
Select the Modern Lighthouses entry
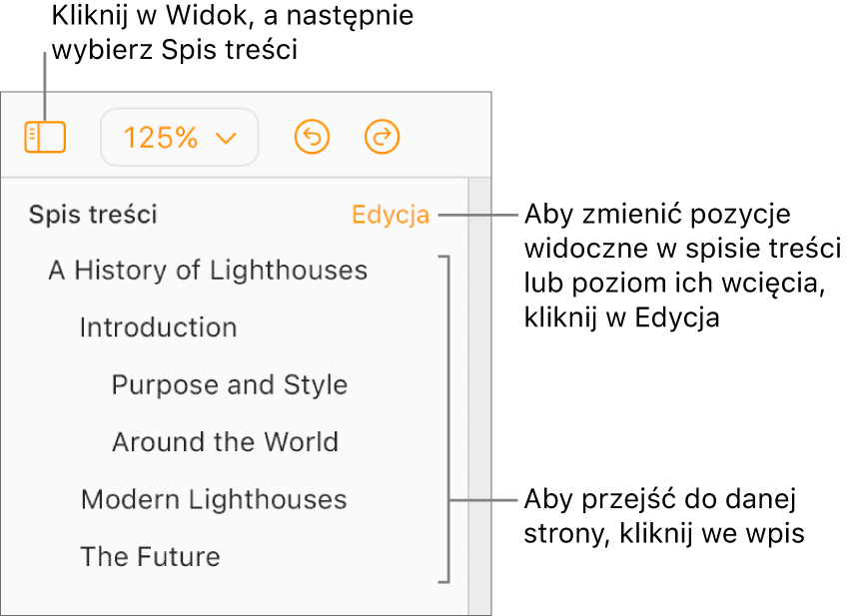click(x=214, y=499)
